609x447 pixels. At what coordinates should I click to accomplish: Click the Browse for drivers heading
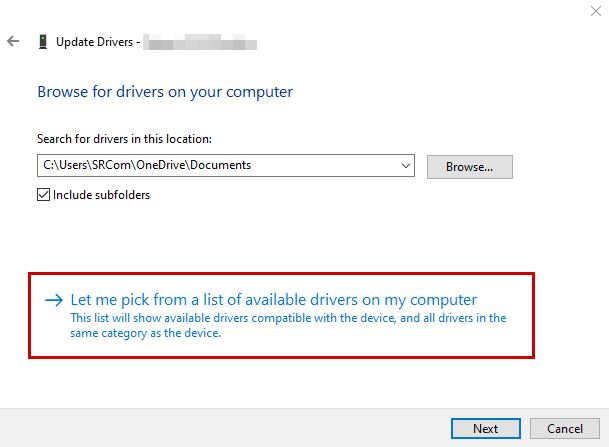coord(165,92)
